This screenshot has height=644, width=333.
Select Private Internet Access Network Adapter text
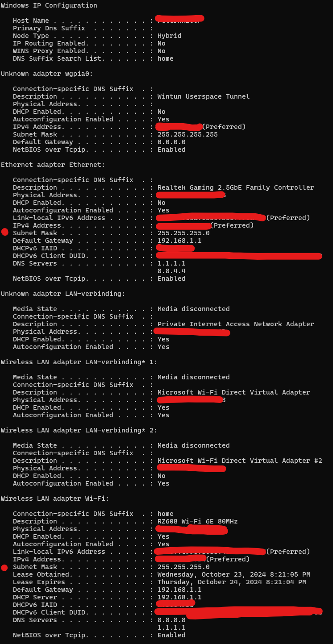click(236, 324)
